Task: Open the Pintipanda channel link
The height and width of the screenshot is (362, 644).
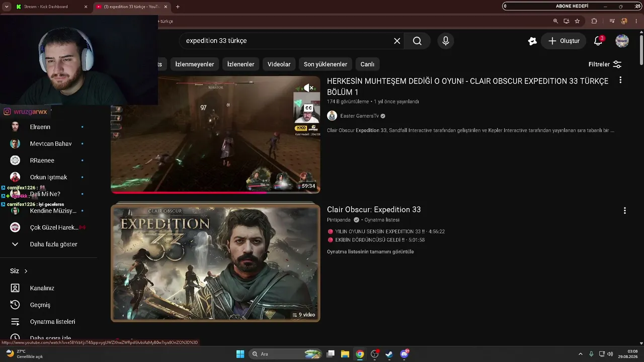Action: [x=339, y=220]
